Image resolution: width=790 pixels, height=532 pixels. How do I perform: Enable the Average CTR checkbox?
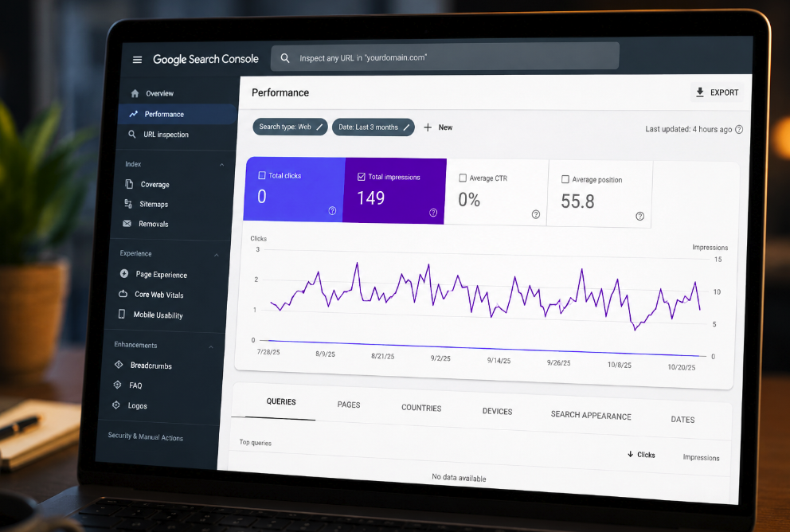463,178
